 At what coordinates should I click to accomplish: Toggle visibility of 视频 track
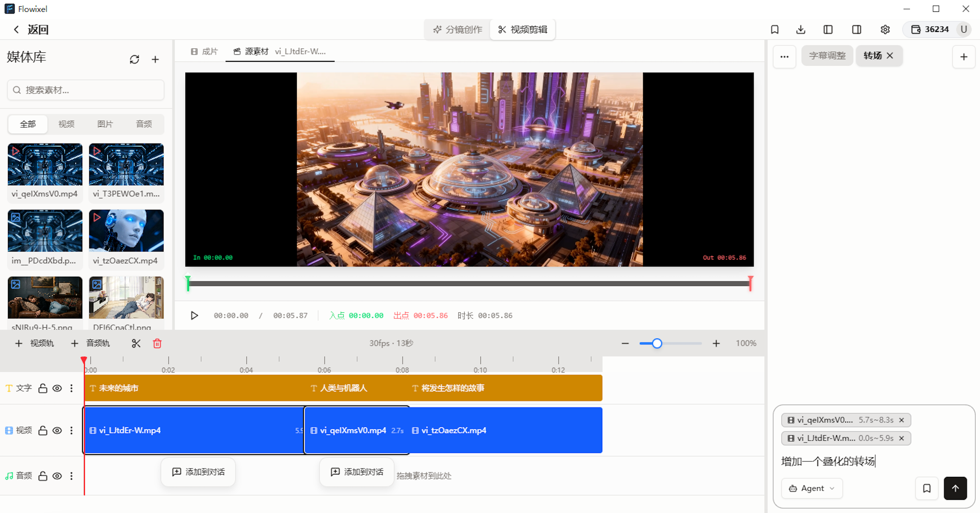(57, 430)
